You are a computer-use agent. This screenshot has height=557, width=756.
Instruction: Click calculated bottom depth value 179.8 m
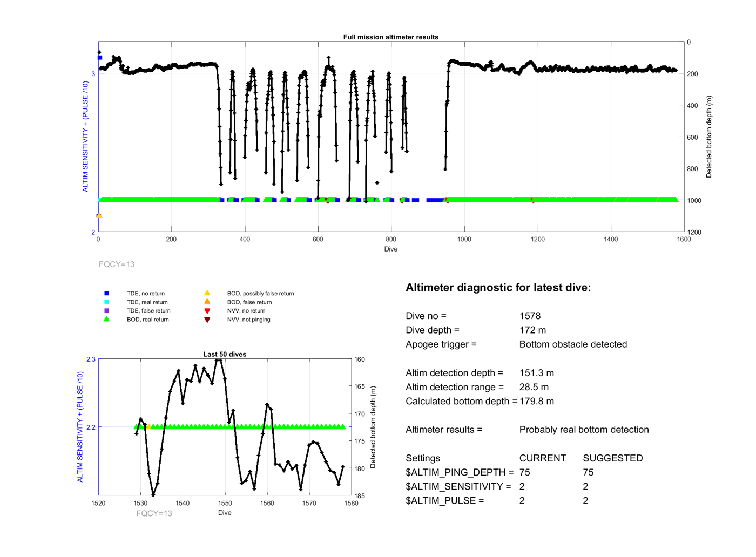537,402
